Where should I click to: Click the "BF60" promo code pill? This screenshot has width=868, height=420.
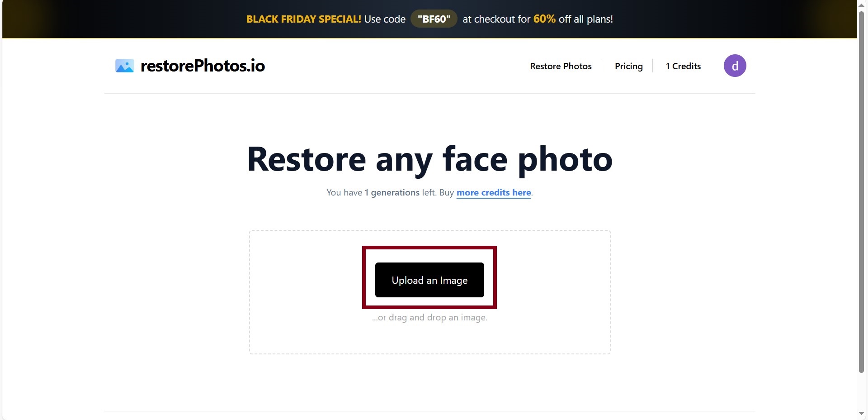tap(434, 19)
